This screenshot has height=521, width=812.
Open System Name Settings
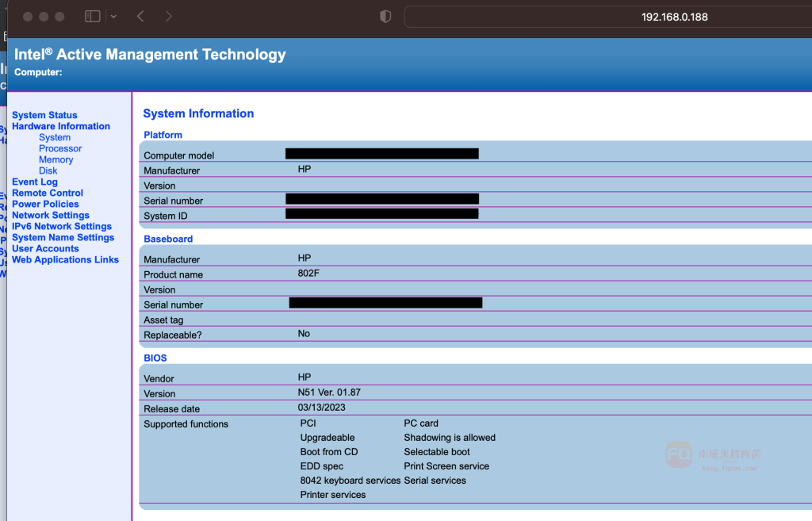coord(63,237)
